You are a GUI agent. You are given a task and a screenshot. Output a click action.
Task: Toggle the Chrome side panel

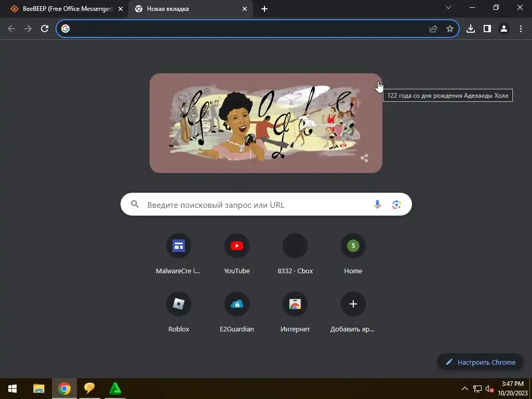(487, 29)
